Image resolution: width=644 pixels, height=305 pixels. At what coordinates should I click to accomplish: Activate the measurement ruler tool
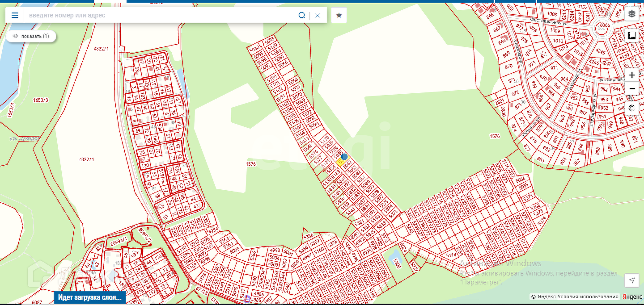click(631, 35)
